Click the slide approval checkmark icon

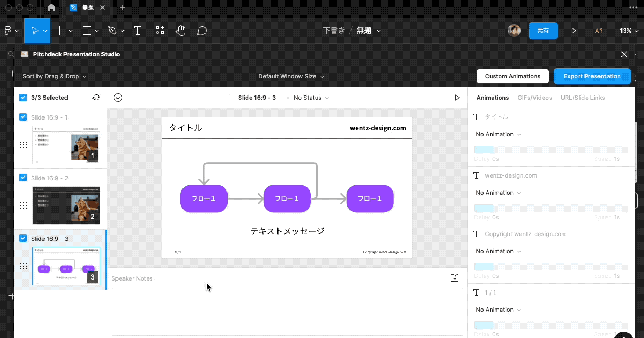point(119,98)
